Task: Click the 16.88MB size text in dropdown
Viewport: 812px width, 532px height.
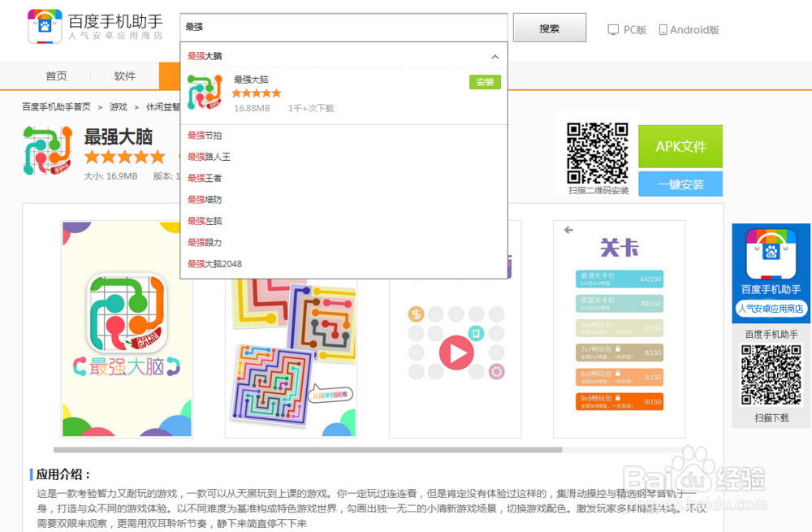Action: coord(253,108)
